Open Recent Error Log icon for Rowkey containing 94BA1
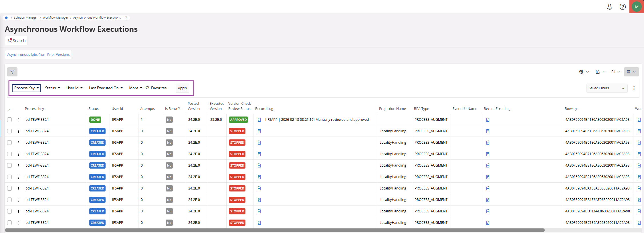 tap(488, 188)
